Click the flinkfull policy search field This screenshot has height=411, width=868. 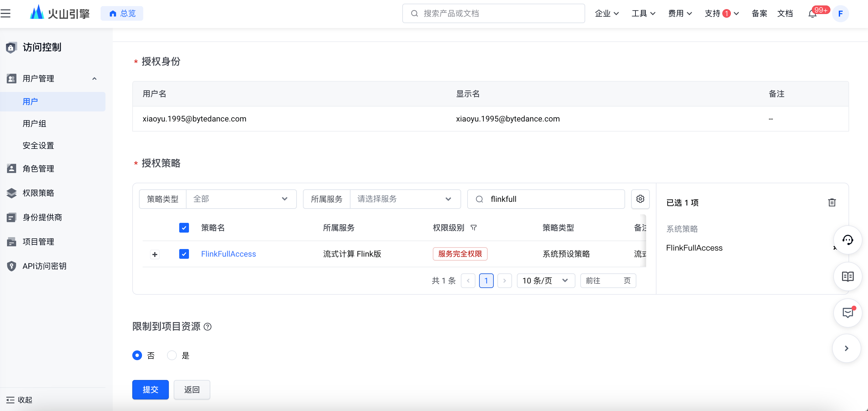tap(546, 199)
